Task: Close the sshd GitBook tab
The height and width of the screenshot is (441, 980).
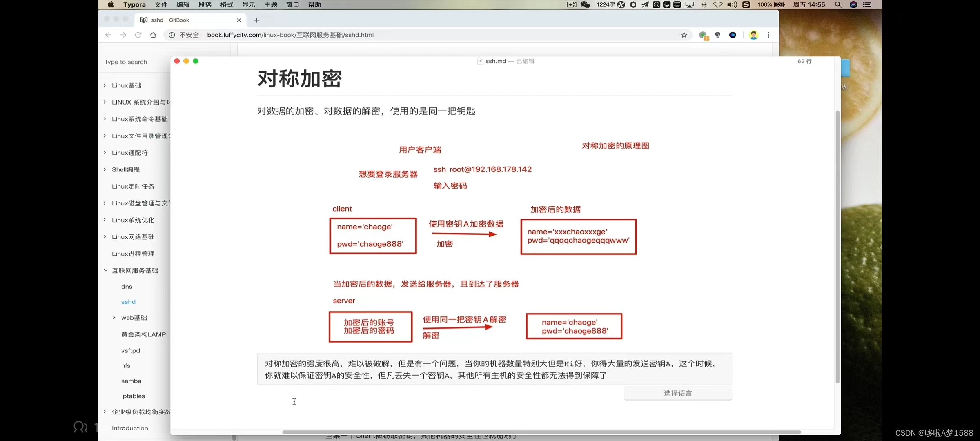Action: 239,20
